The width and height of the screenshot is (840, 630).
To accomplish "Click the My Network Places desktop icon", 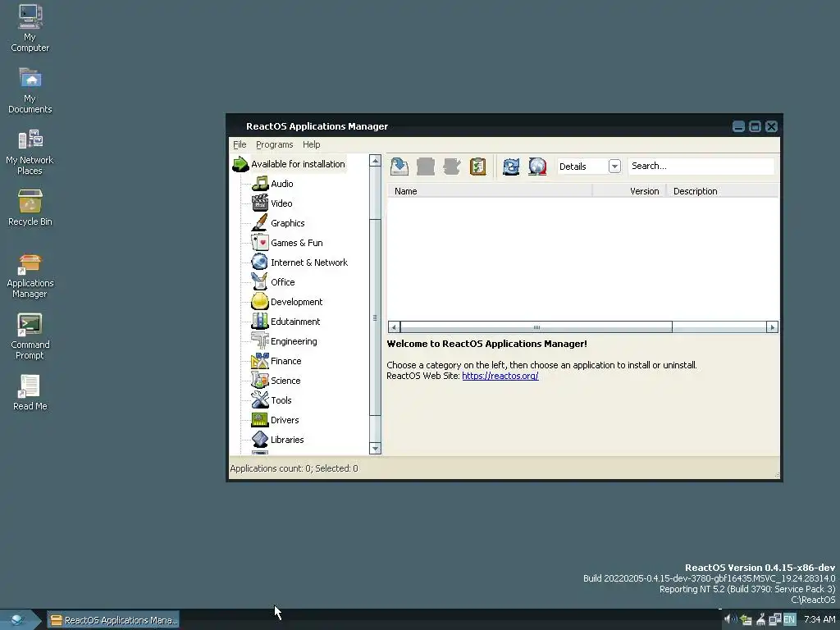I will [30, 152].
